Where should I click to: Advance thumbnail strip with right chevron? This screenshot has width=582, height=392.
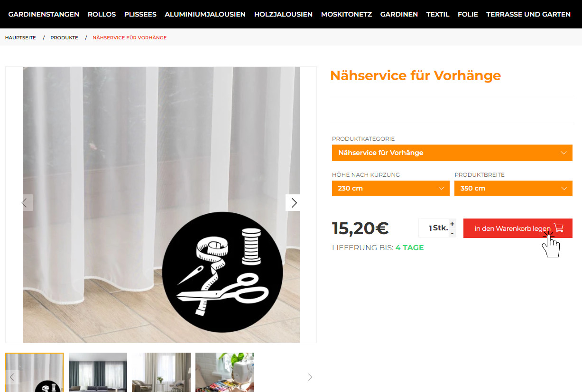pos(310,377)
